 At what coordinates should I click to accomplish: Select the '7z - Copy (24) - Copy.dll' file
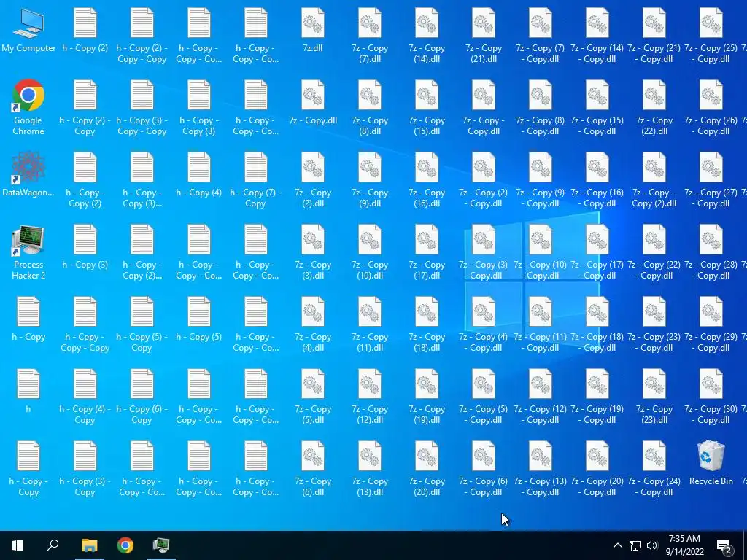pyautogui.click(x=654, y=469)
